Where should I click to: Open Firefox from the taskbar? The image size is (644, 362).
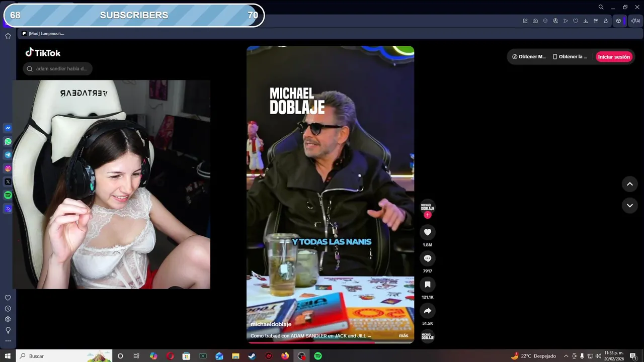tap(285, 356)
